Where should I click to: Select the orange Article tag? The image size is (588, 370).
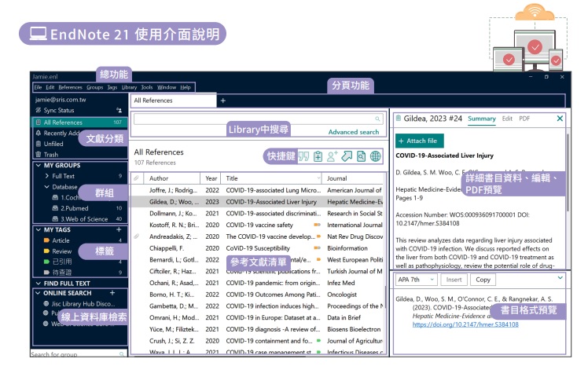(60, 240)
